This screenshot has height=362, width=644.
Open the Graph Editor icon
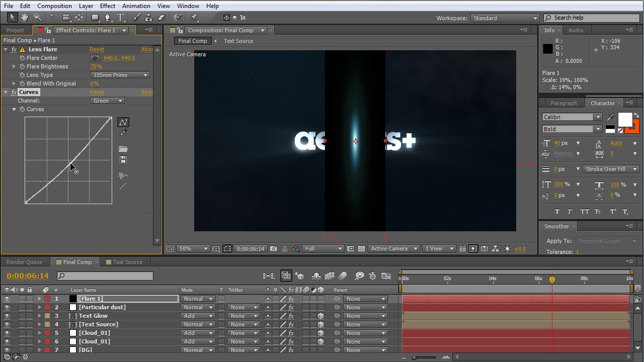(386, 276)
